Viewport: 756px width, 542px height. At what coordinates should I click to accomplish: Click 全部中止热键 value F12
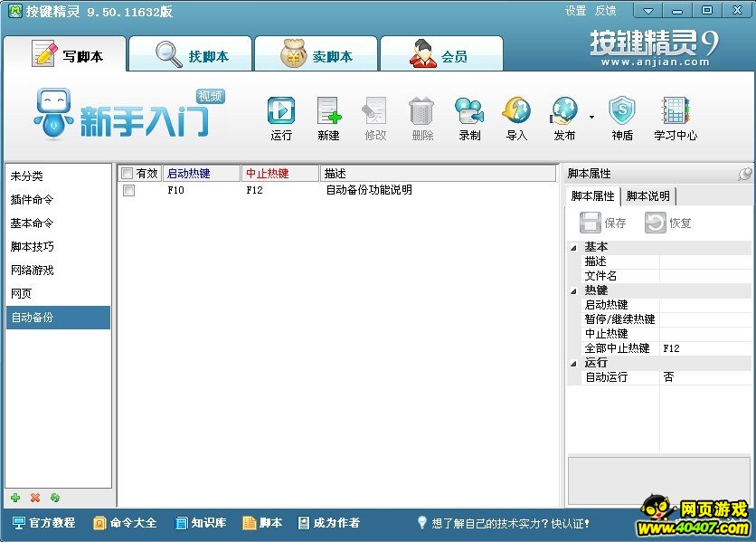coord(705,348)
